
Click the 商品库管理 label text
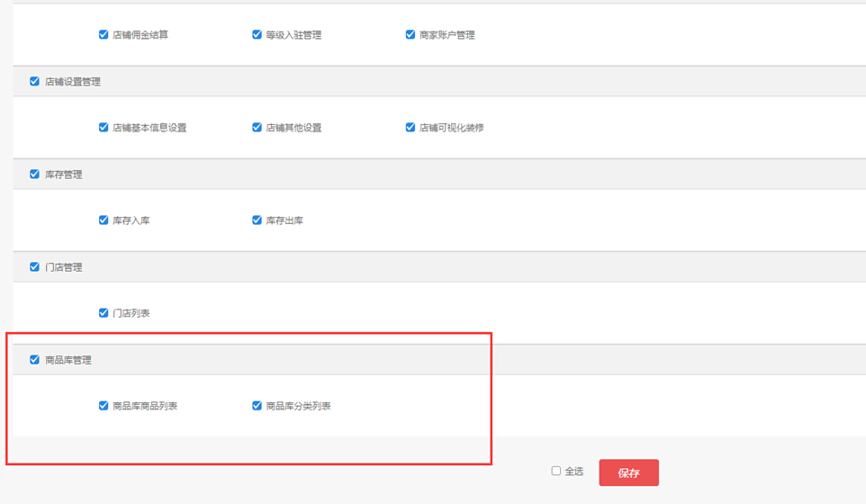(x=68, y=360)
